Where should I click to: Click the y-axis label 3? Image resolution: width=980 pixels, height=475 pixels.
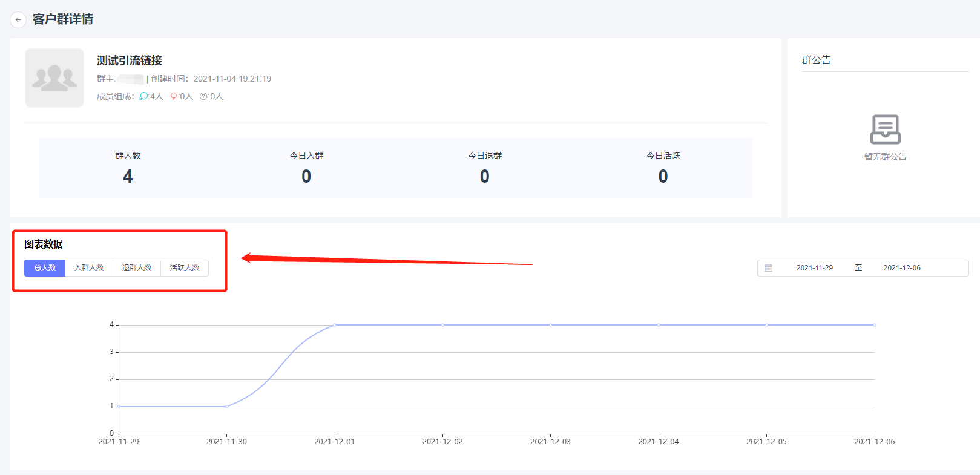click(x=111, y=352)
